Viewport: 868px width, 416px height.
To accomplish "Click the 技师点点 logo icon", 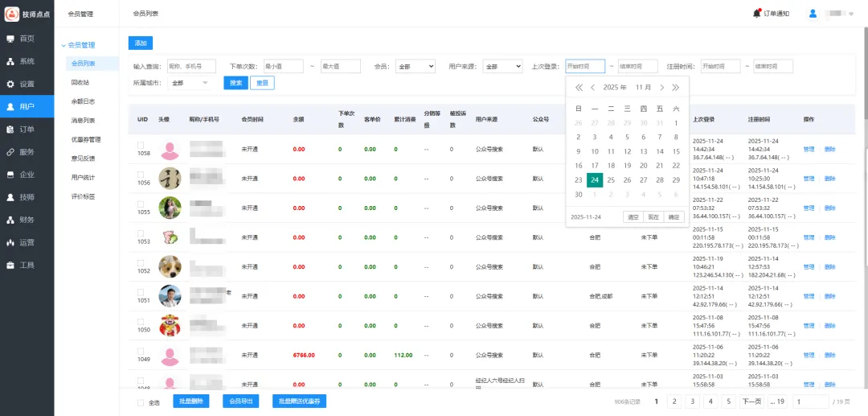I will [x=11, y=14].
